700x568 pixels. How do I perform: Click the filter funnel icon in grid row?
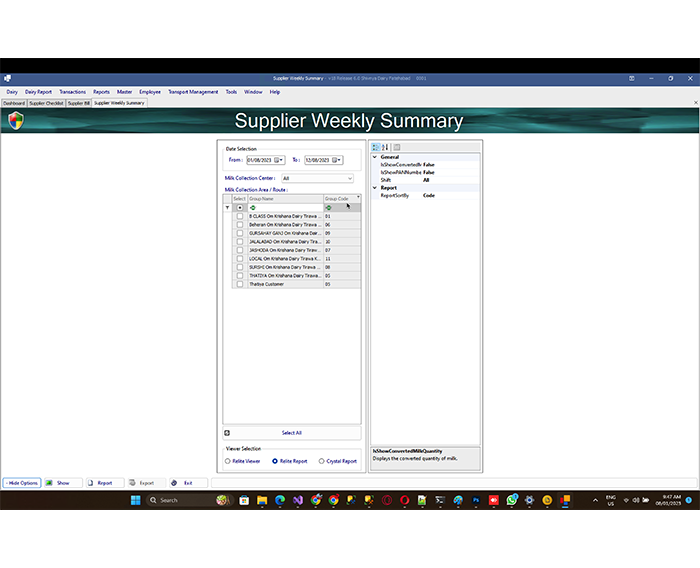(x=227, y=207)
